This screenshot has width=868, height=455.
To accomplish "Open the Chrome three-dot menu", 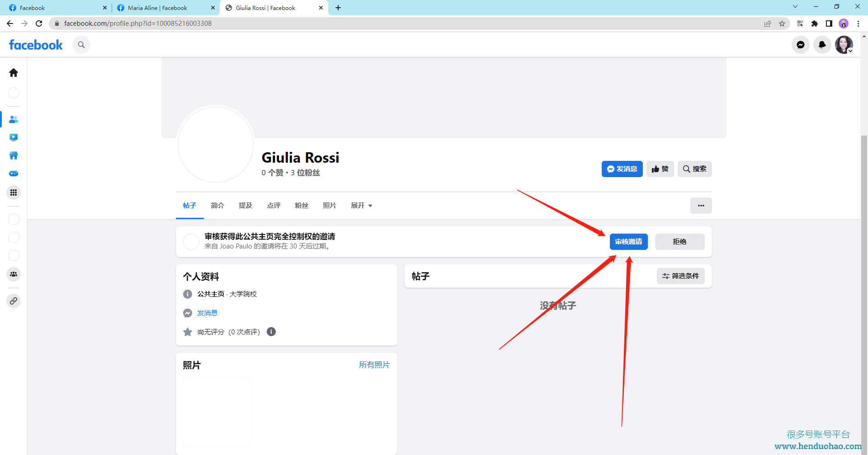I will tap(859, 23).
